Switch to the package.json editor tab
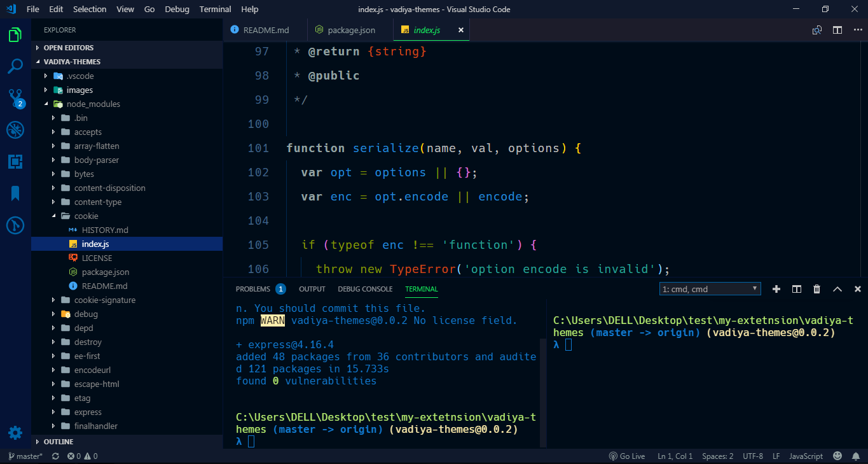 (x=350, y=30)
